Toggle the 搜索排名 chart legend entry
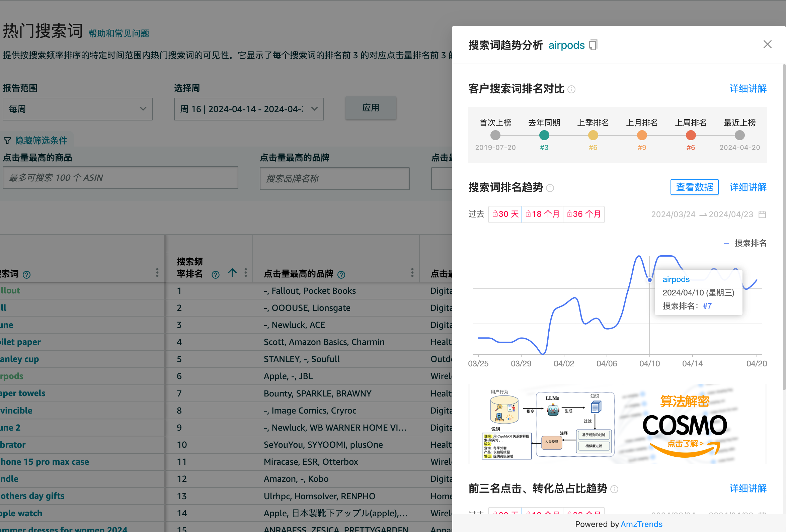Screen dimensions: 786x532 [x=745, y=243]
